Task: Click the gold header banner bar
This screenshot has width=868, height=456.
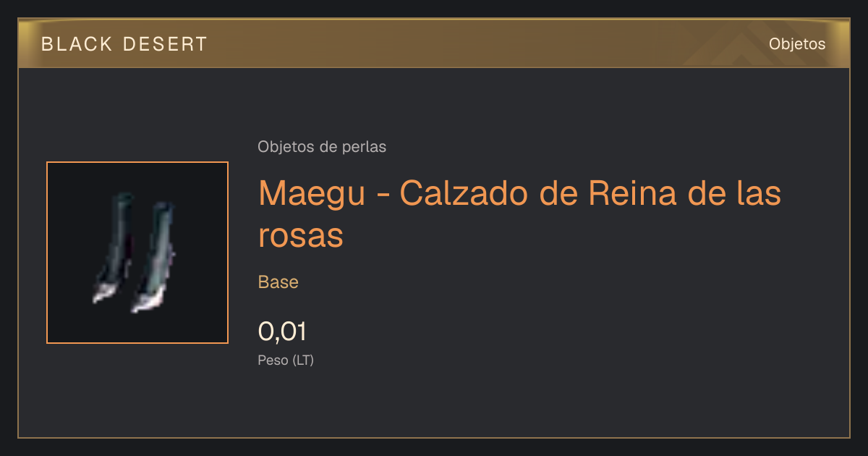Action: pyautogui.click(x=434, y=43)
